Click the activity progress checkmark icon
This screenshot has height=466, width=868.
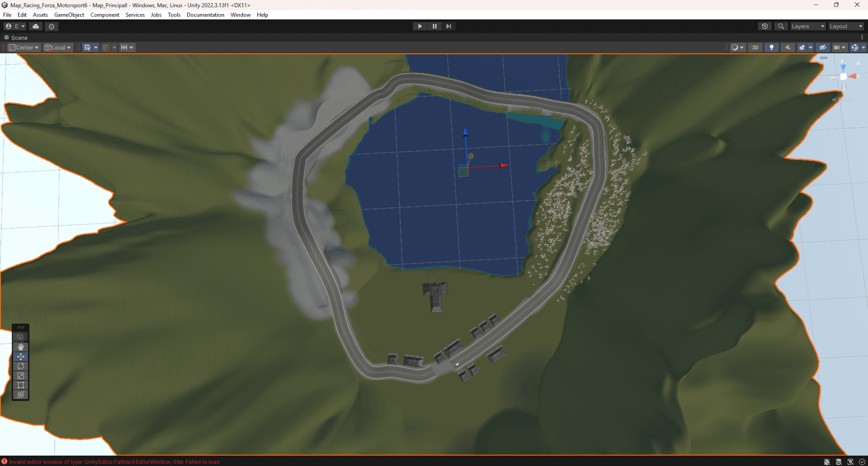[862, 461]
